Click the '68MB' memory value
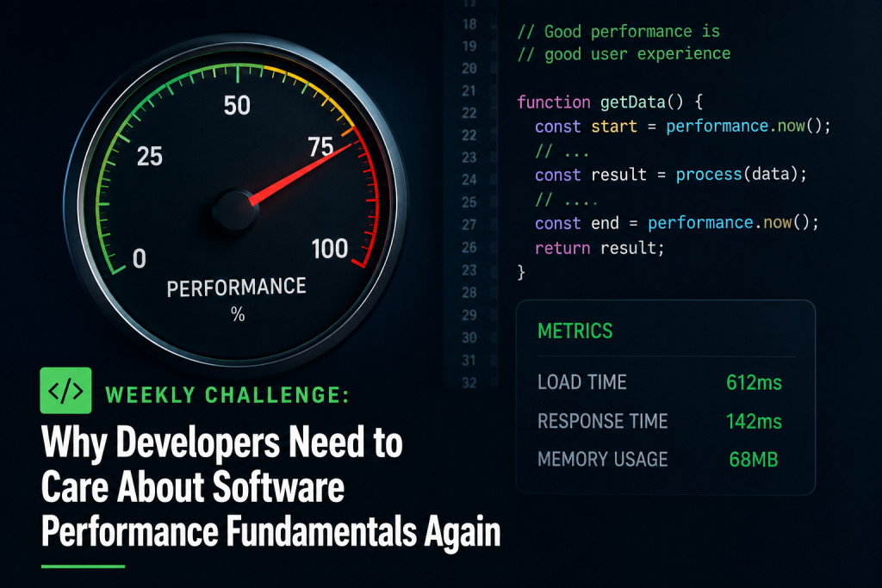882x588 pixels. click(754, 460)
